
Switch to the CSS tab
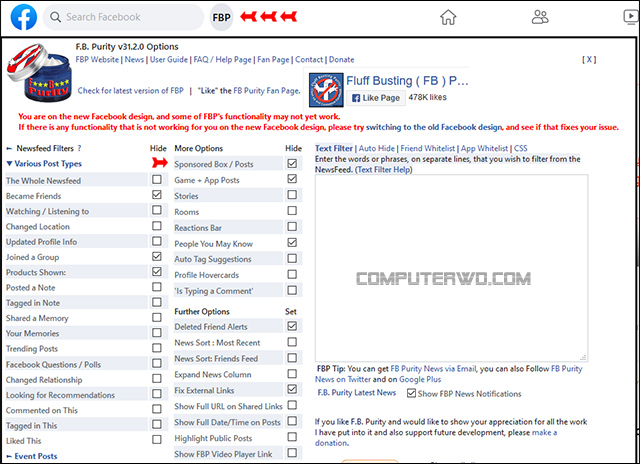click(x=520, y=149)
